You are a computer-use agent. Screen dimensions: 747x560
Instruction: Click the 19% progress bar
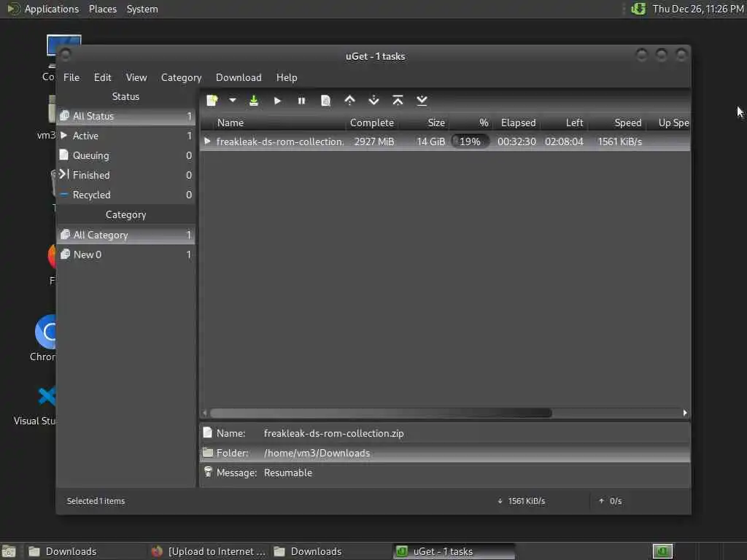click(470, 141)
